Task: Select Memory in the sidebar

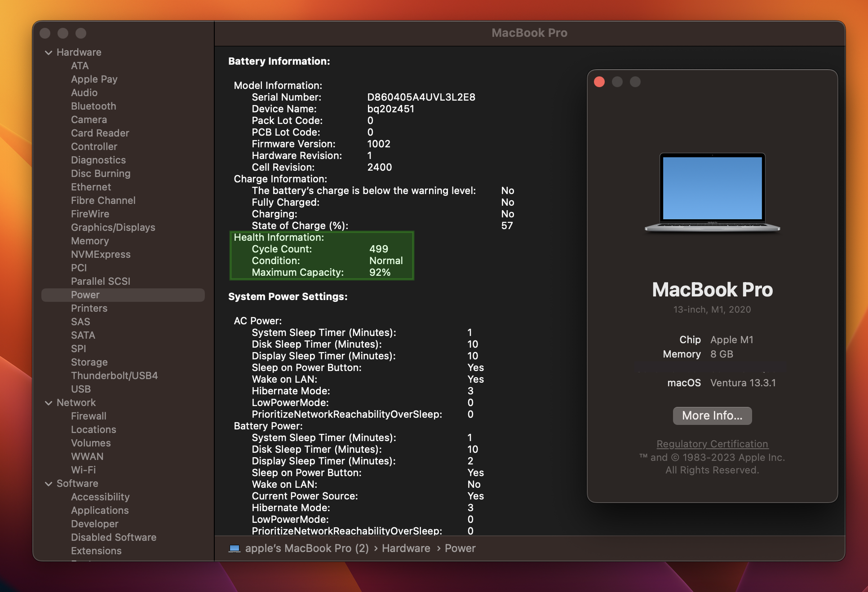Action: tap(90, 241)
